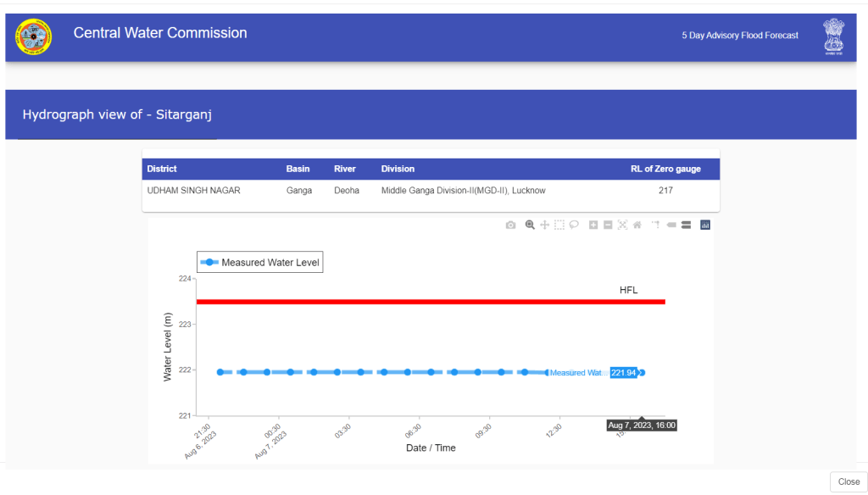Activate Box Select tool
Screen dimensions: 868x495
pyautogui.click(x=559, y=225)
